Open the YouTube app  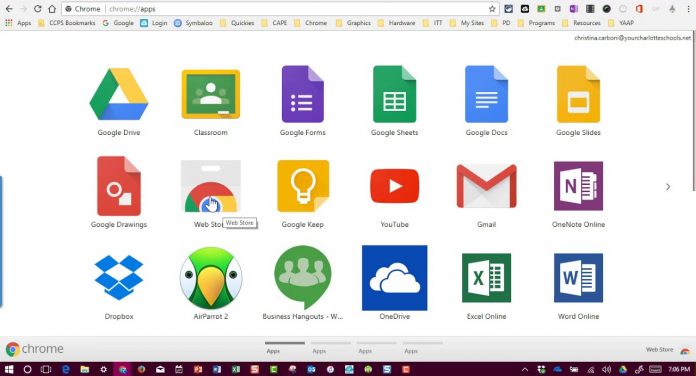(x=394, y=186)
